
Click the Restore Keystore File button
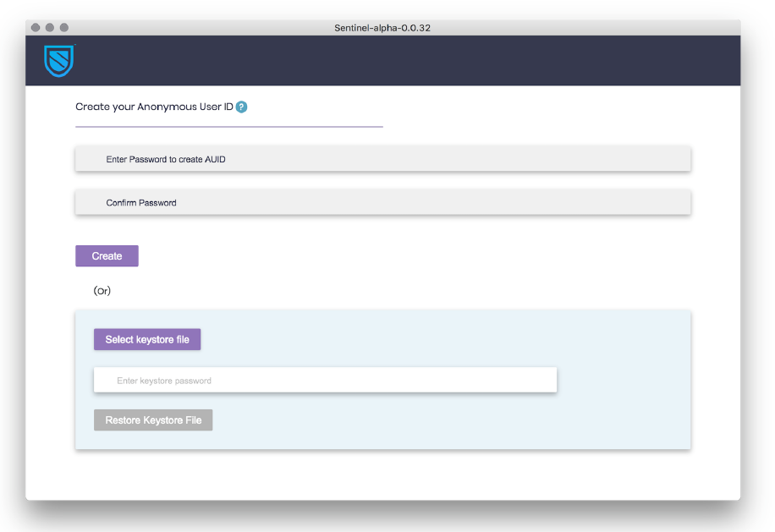(x=153, y=420)
